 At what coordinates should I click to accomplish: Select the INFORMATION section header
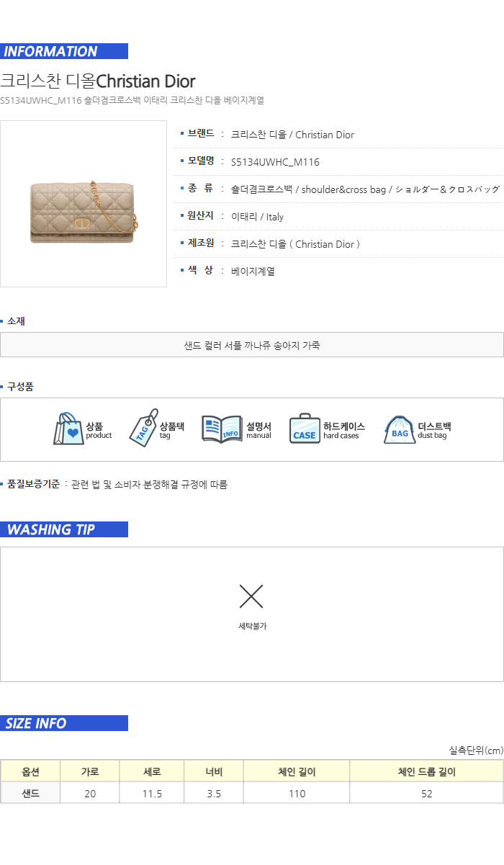pyautogui.click(x=64, y=51)
